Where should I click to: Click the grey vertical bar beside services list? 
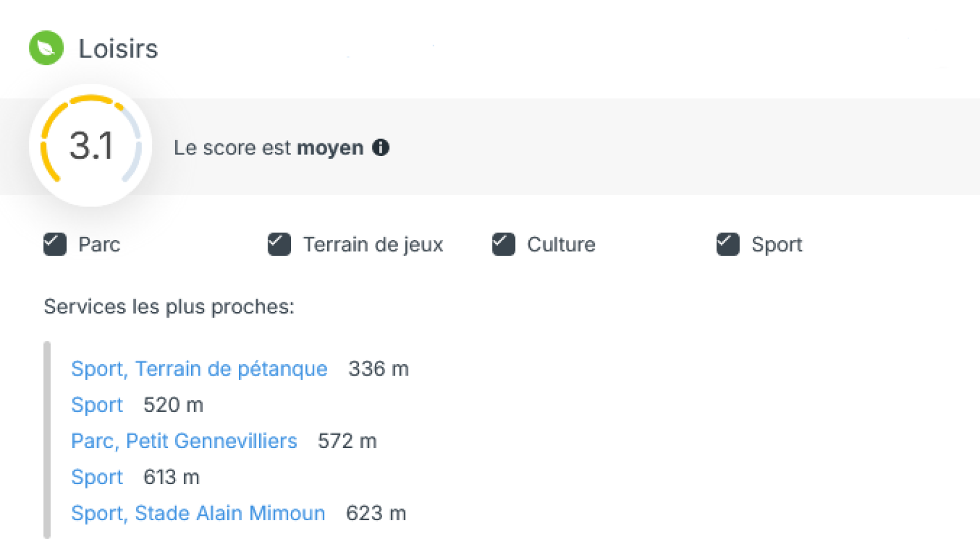(47, 439)
